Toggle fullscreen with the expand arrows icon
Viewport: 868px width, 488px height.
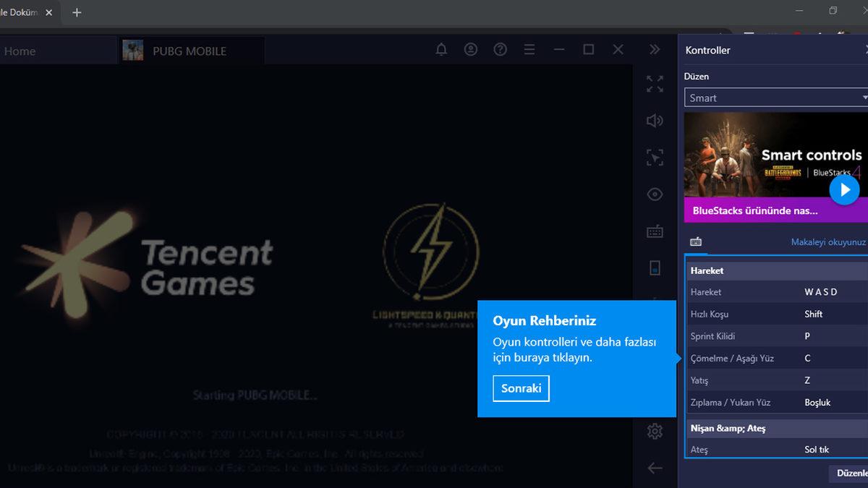pos(655,84)
